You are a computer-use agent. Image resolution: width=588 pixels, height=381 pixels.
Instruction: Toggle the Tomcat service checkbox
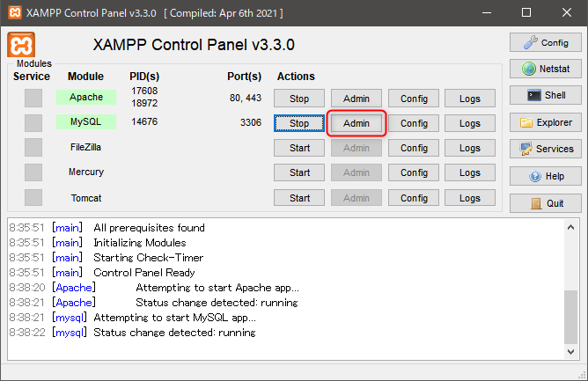33,198
